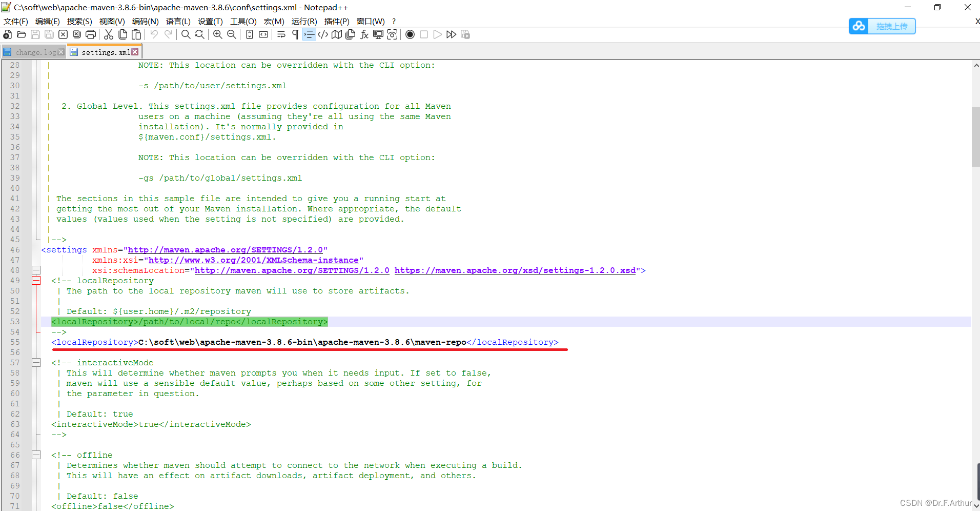Click the maven-repo path text on line 55
Viewport: 980px width, 511px height.
point(302,342)
